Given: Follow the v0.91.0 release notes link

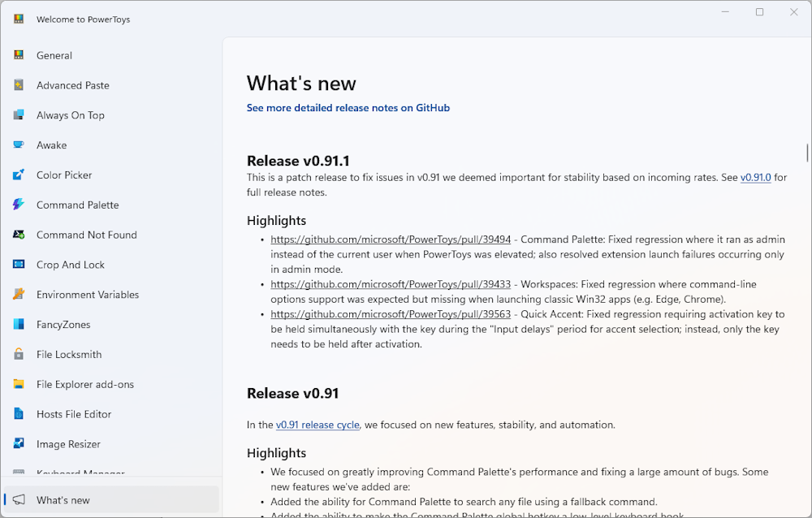Looking at the screenshot, I should pyautogui.click(x=755, y=177).
